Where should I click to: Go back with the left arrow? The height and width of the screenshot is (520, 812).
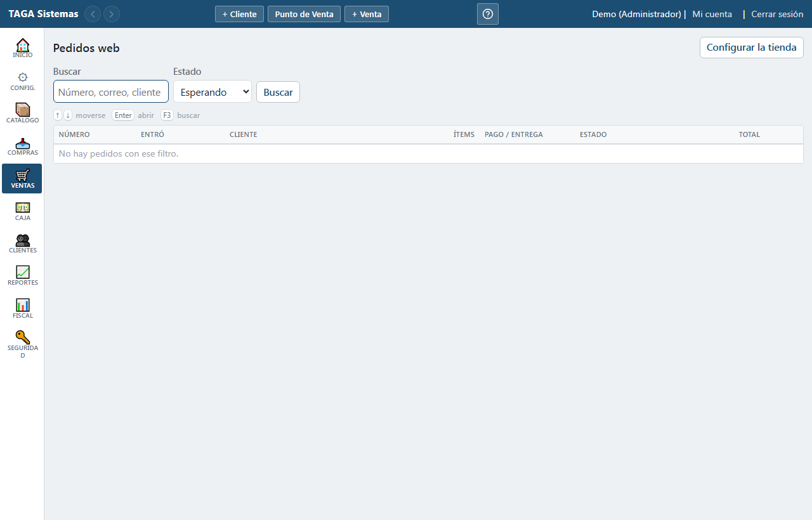[x=93, y=14]
